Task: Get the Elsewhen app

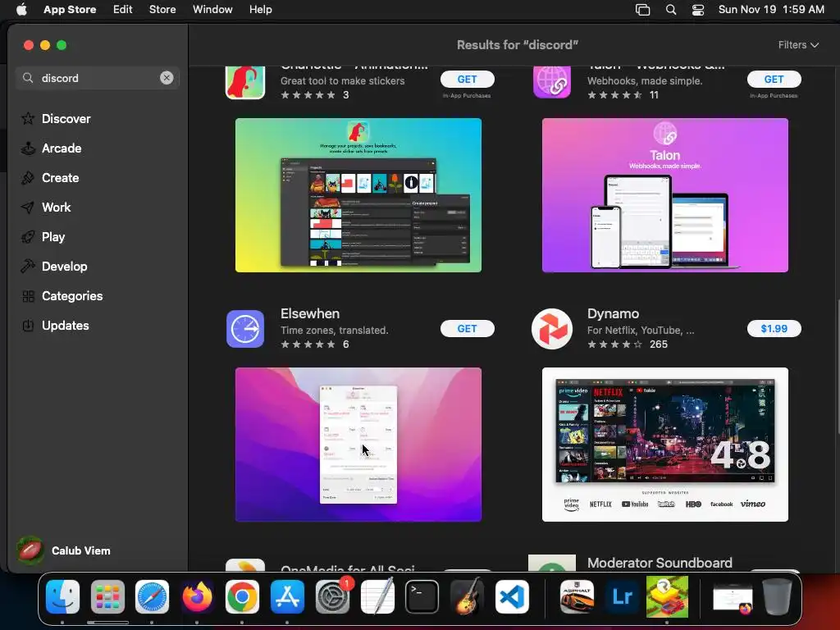Action: tap(467, 329)
